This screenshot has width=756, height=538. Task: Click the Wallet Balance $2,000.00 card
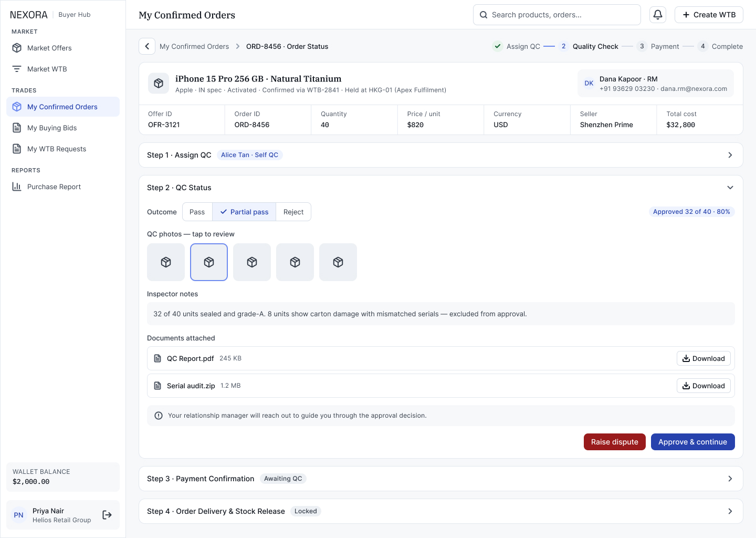pos(63,477)
